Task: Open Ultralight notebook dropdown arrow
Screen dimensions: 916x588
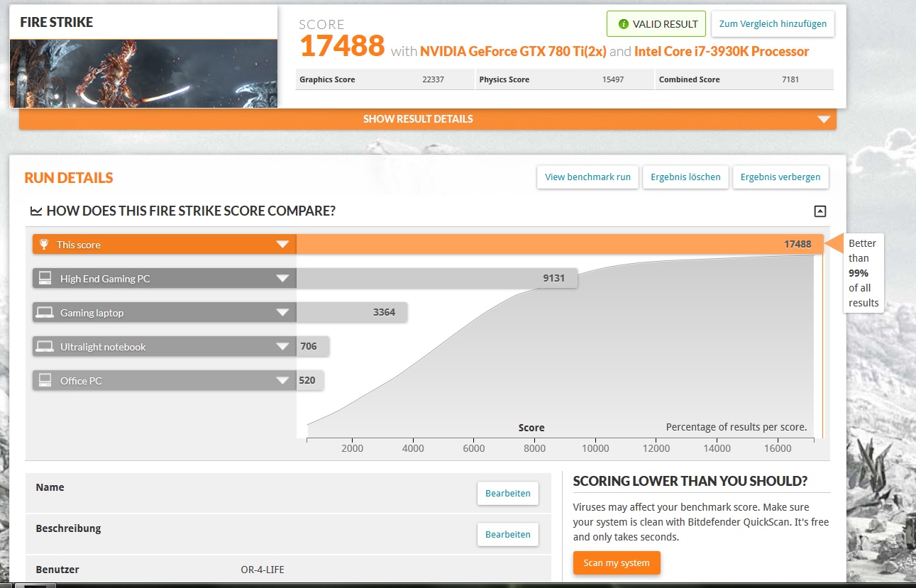Action: tap(283, 347)
